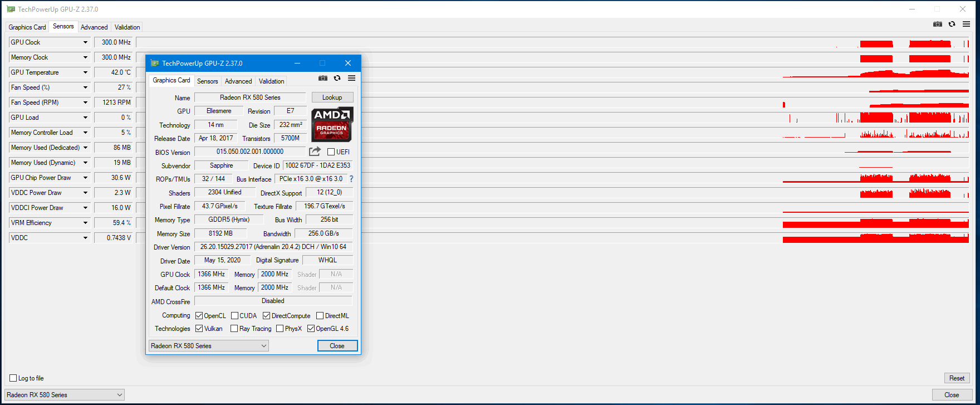Click the 1213 RPM fan reading
Screen dimensions: 980x405
coord(114,103)
